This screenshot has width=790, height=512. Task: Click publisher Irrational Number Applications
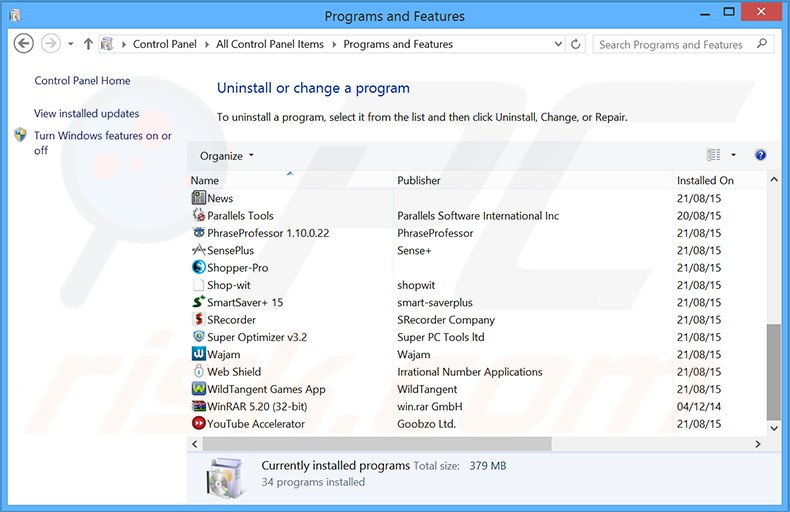pos(470,372)
